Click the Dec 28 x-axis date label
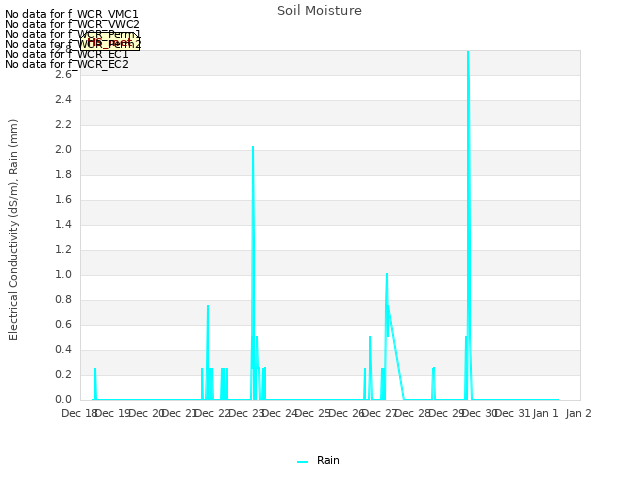 tap(413, 414)
